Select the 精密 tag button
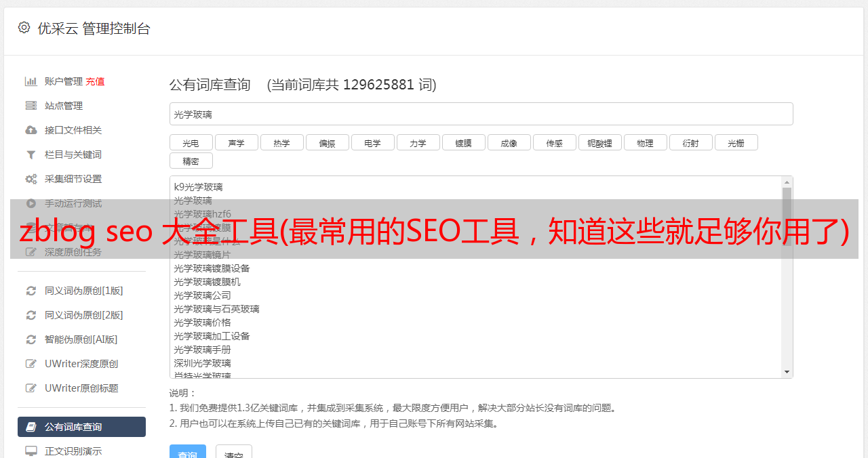This screenshot has height=458, width=868. pyautogui.click(x=191, y=161)
